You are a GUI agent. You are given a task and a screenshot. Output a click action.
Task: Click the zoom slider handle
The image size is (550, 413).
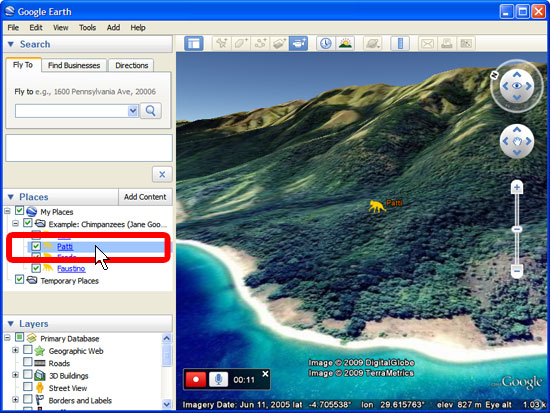coord(516,229)
